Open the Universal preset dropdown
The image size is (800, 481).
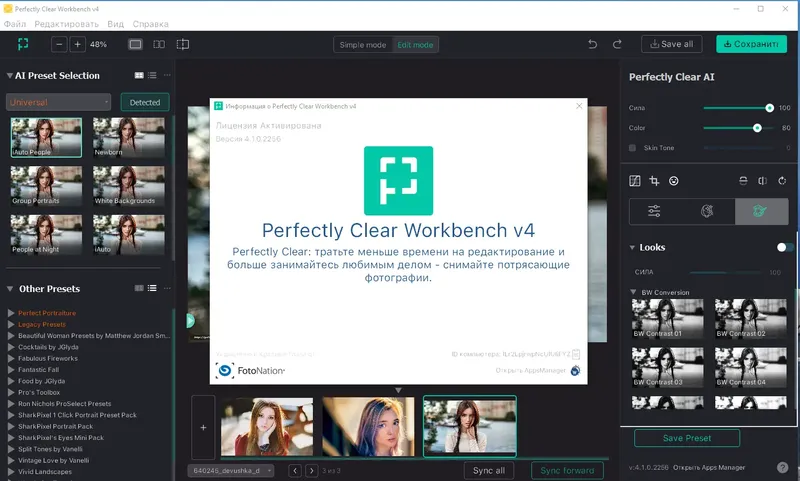pos(58,102)
